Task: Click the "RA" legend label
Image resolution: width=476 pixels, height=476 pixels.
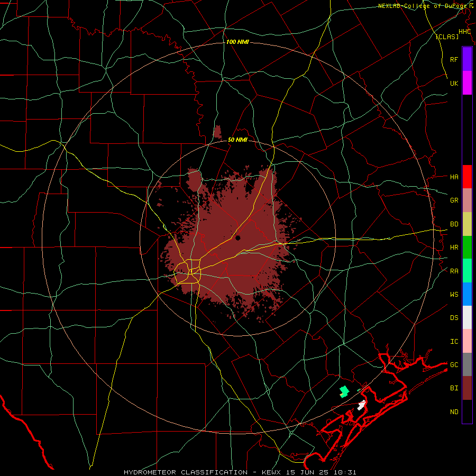Action: pos(454,271)
